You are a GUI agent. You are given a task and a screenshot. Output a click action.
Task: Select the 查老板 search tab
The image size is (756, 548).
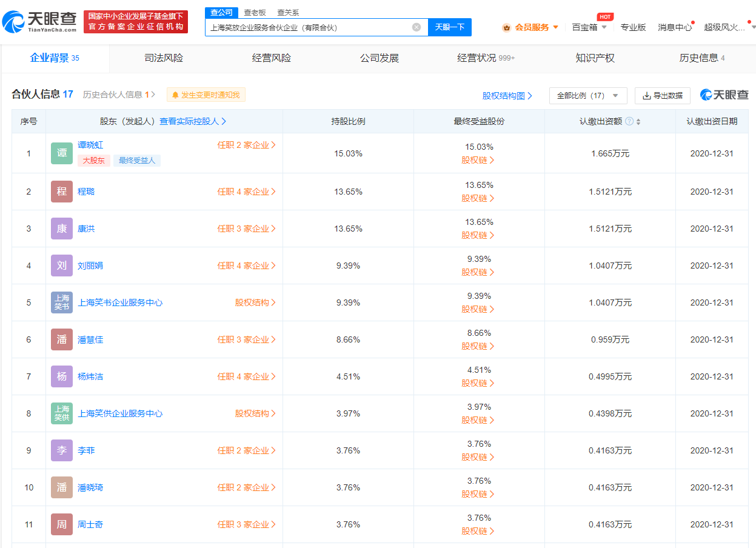pyautogui.click(x=255, y=13)
